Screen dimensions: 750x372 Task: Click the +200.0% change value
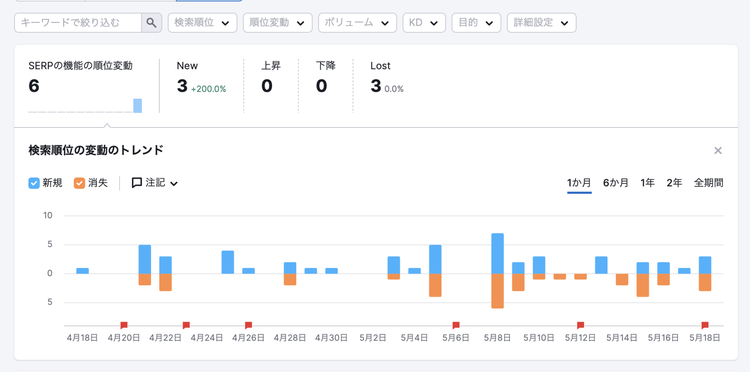coord(209,89)
